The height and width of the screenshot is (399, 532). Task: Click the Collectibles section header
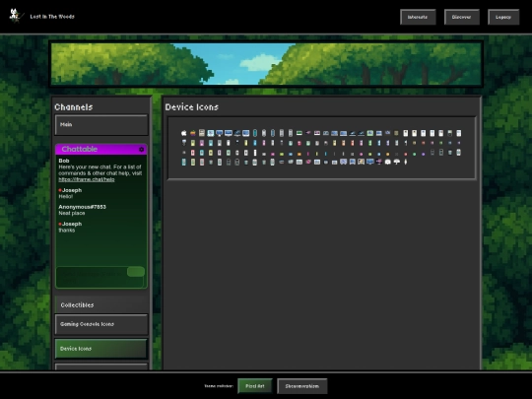pyautogui.click(x=101, y=304)
